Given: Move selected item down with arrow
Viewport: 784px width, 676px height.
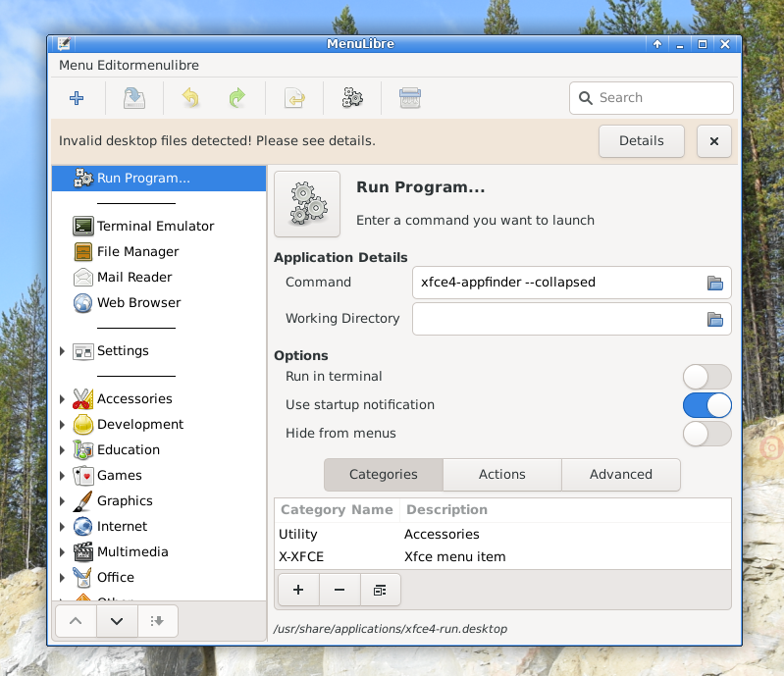Looking at the screenshot, I should (117, 621).
